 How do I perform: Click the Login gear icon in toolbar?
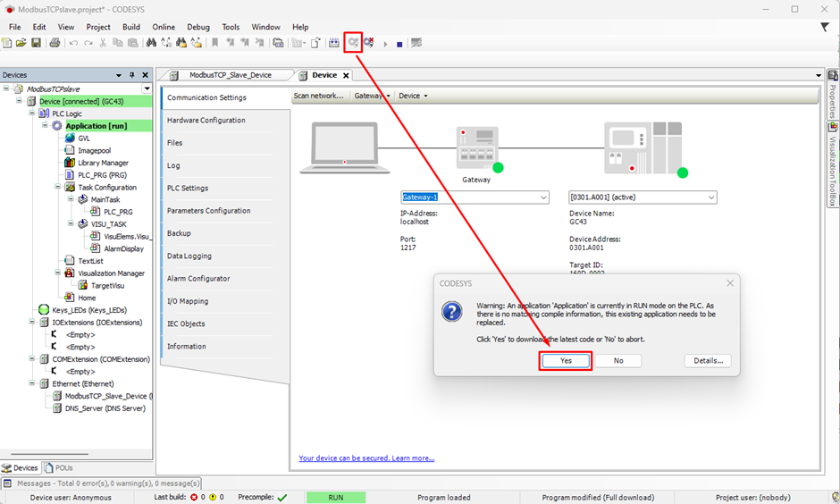pos(353,42)
